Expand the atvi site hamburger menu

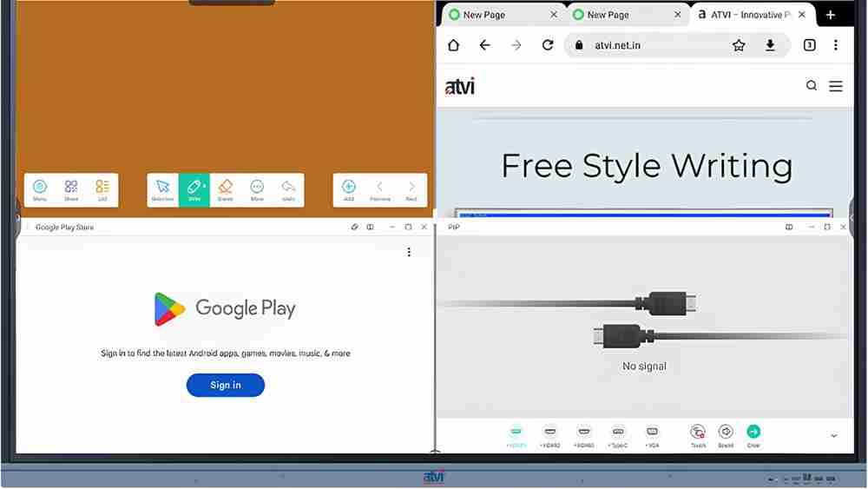click(x=836, y=86)
